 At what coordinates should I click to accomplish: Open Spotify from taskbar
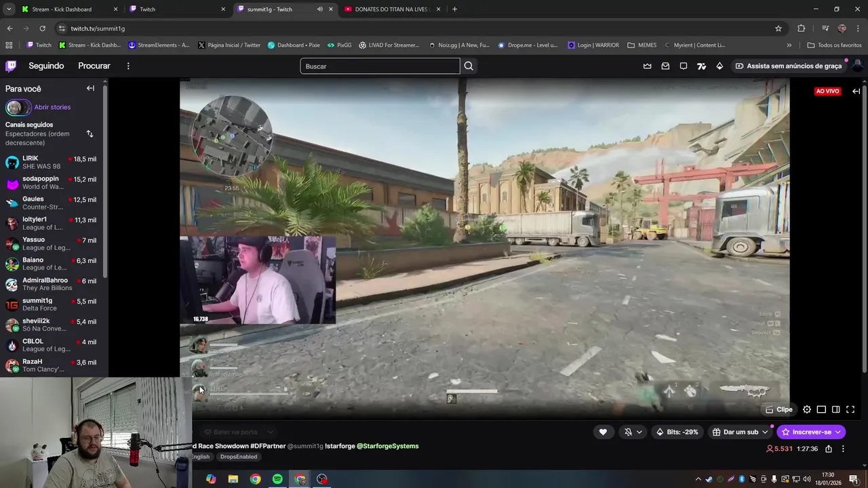pyautogui.click(x=277, y=479)
